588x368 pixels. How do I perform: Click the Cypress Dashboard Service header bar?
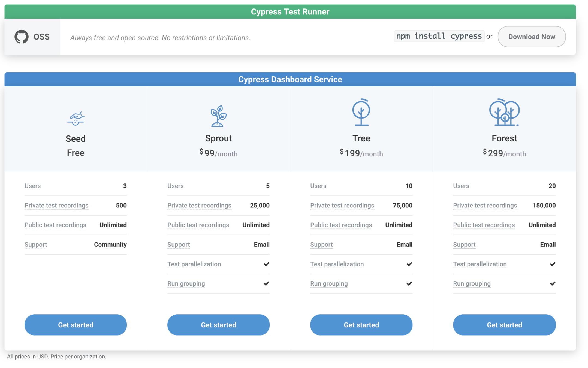click(x=290, y=79)
